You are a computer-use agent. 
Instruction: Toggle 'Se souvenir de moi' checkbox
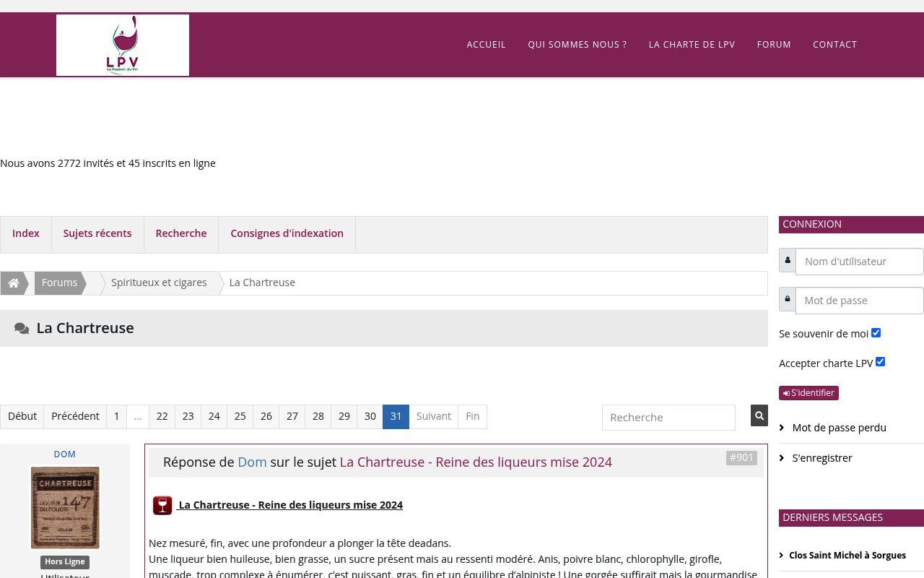point(876,333)
